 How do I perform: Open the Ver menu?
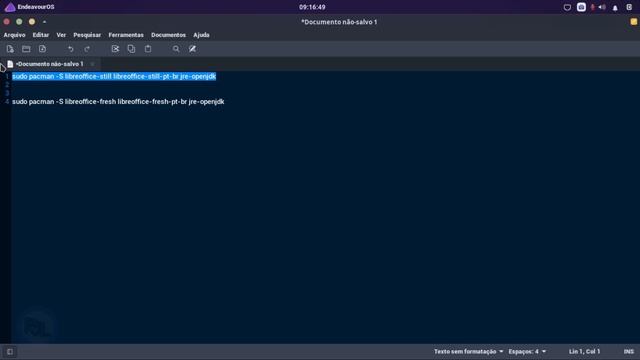coord(61,35)
